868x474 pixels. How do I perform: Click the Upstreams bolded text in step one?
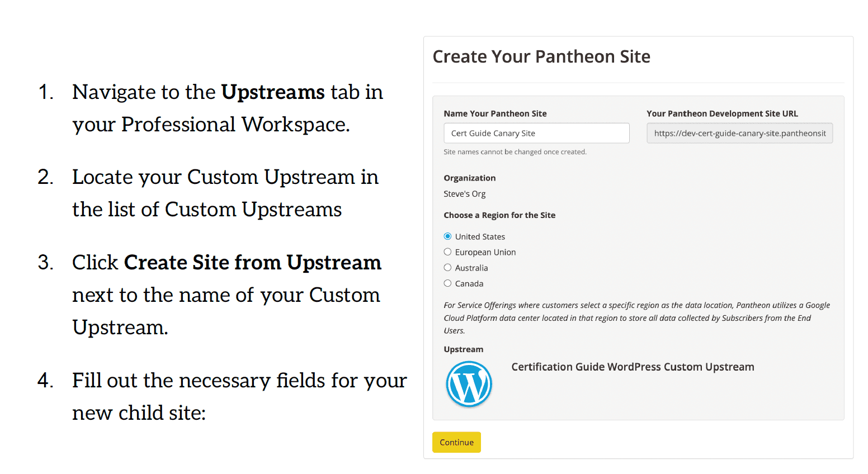click(x=272, y=92)
